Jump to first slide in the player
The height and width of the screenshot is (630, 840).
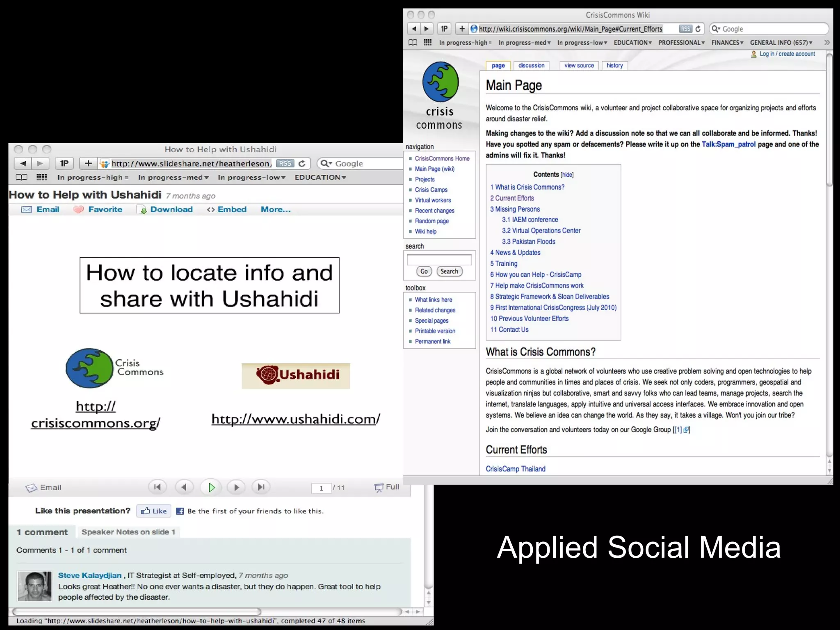(157, 487)
